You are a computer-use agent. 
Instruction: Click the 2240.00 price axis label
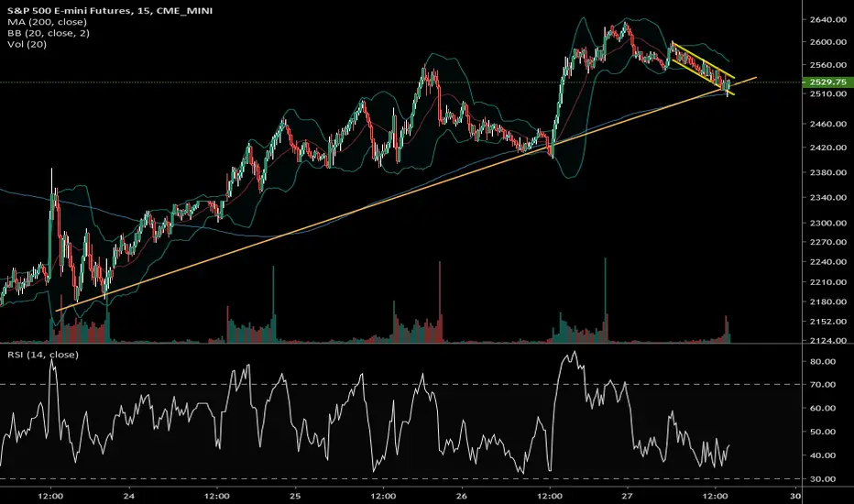pyautogui.click(x=827, y=261)
